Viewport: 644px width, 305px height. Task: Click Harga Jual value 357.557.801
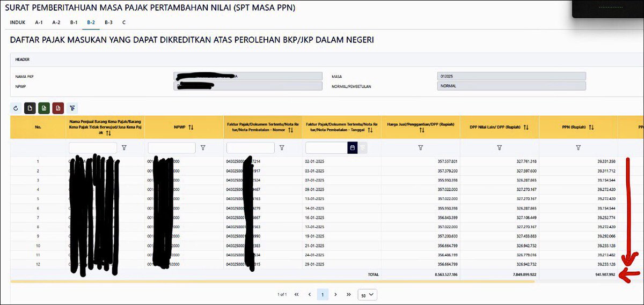point(447,161)
